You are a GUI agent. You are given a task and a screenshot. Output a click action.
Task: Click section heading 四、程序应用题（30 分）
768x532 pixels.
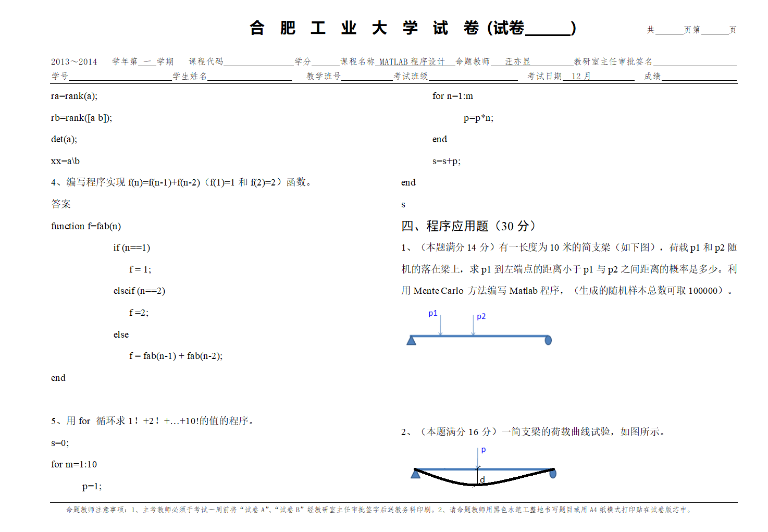(x=469, y=226)
